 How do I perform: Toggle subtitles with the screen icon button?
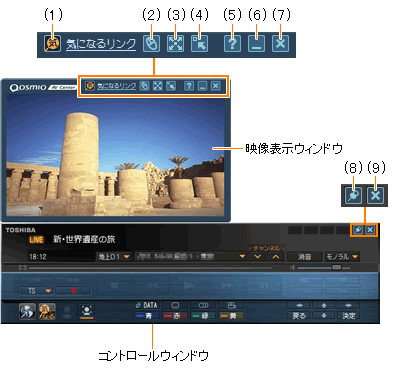175,305
